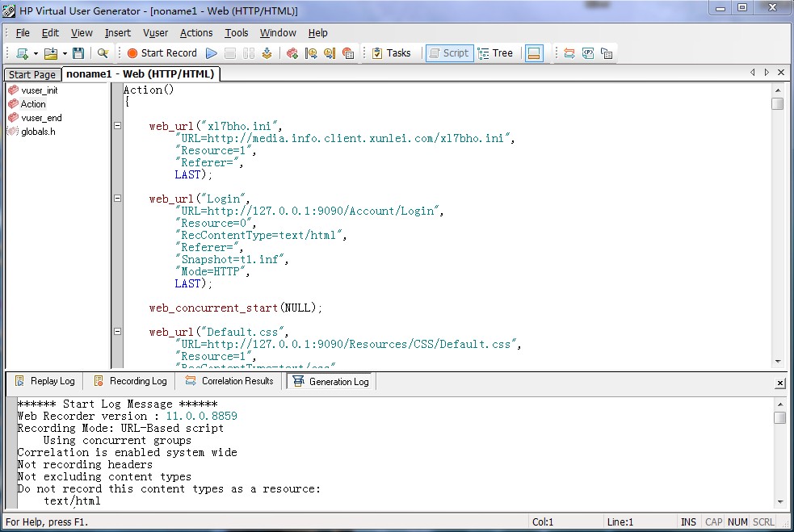Open the File menu
794x532 pixels.
click(23, 33)
